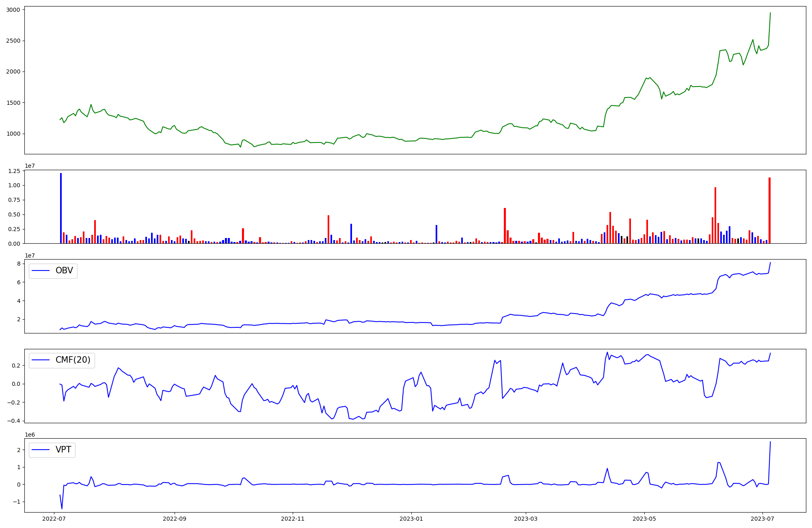Select the 2022-07 x-axis date label
Viewport: 812px width, 528px height.
point(54,518)
